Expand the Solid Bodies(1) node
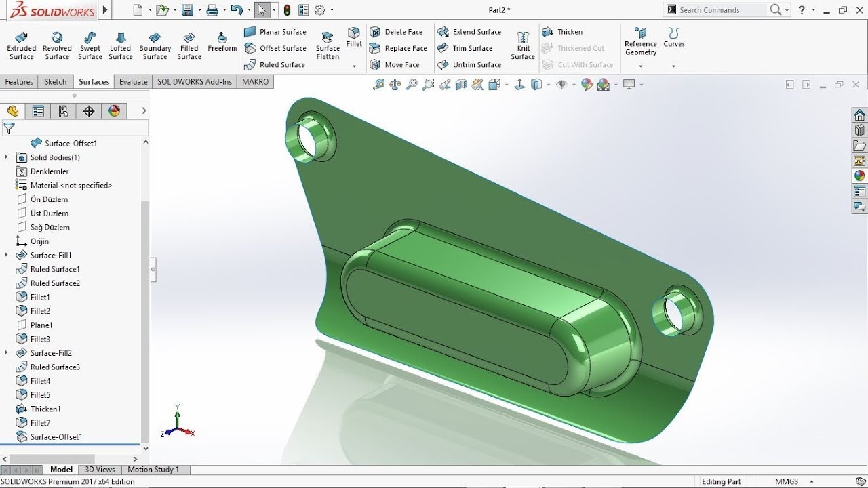 click(x=7, y=157)
